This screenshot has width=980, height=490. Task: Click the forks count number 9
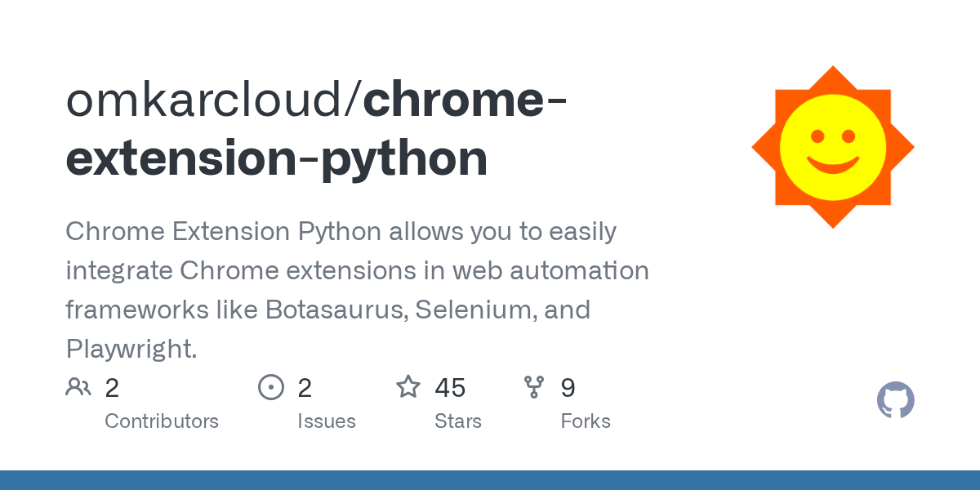[x=568, y=388]
